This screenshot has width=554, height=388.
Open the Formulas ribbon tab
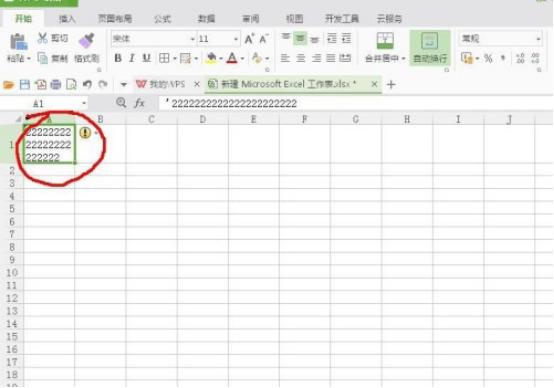[162, 19]
